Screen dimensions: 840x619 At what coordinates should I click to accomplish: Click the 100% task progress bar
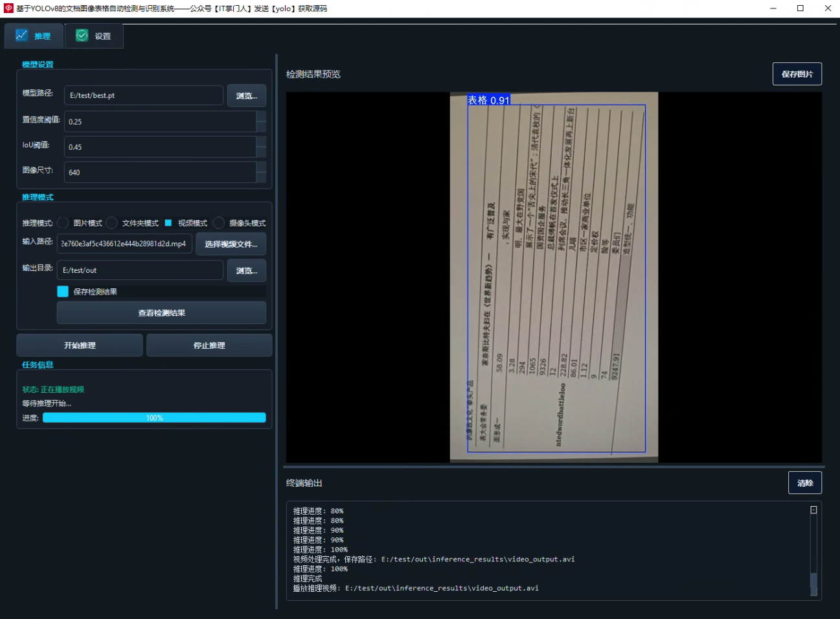click(x=154, y=418)
